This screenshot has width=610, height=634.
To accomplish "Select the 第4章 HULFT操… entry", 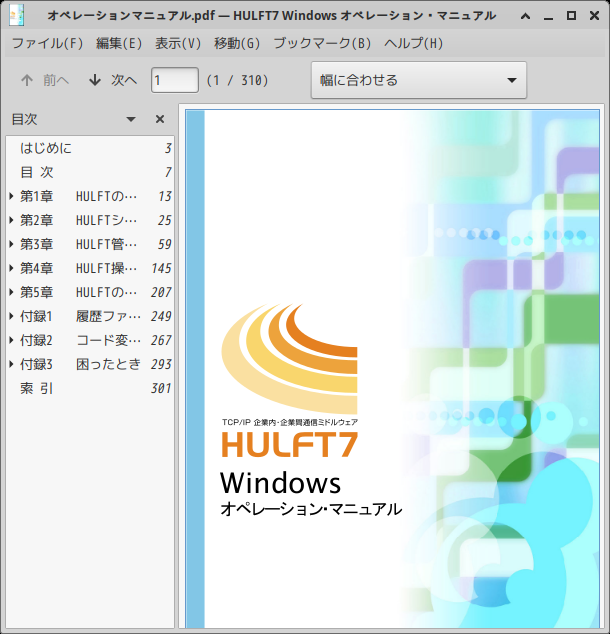I will click(x=90, y=268).
